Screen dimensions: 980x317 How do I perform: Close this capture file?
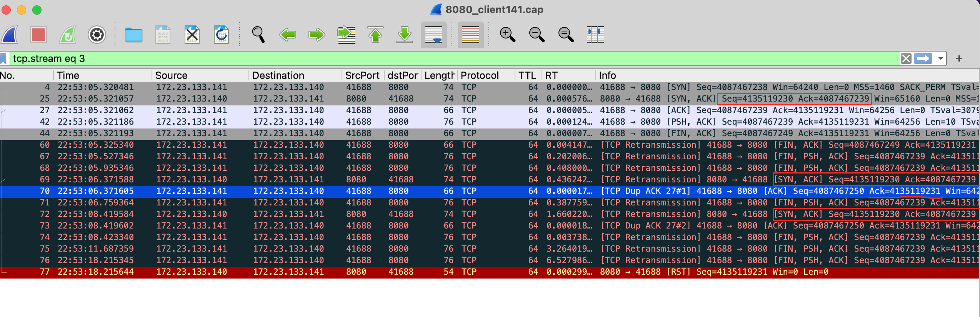click(x=192, y=35)
